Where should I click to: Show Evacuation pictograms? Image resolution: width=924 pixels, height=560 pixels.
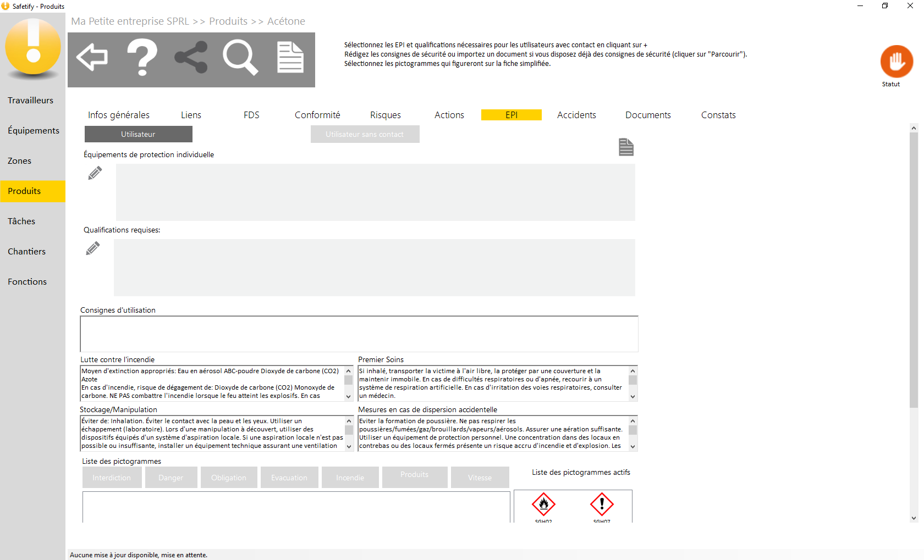(289, 478)
